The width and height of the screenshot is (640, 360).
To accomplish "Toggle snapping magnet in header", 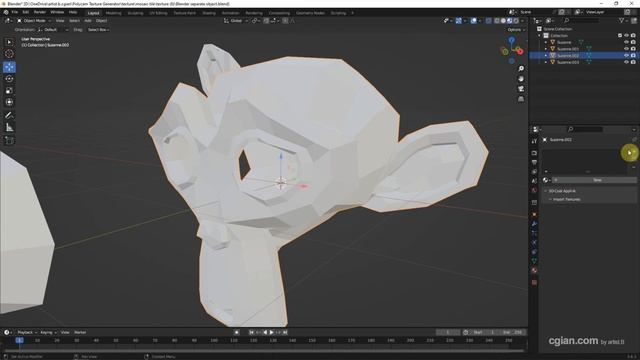I will (266, 20).
